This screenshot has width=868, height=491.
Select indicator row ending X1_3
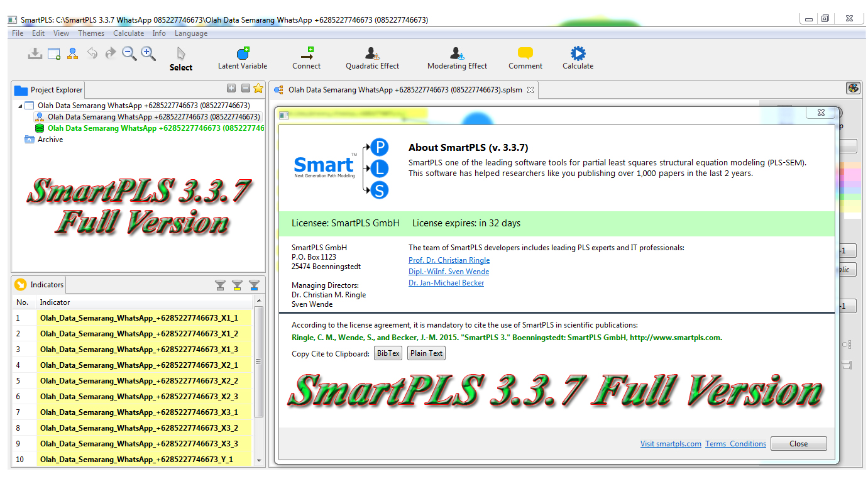pyautogui.click(x=133, y=350)
